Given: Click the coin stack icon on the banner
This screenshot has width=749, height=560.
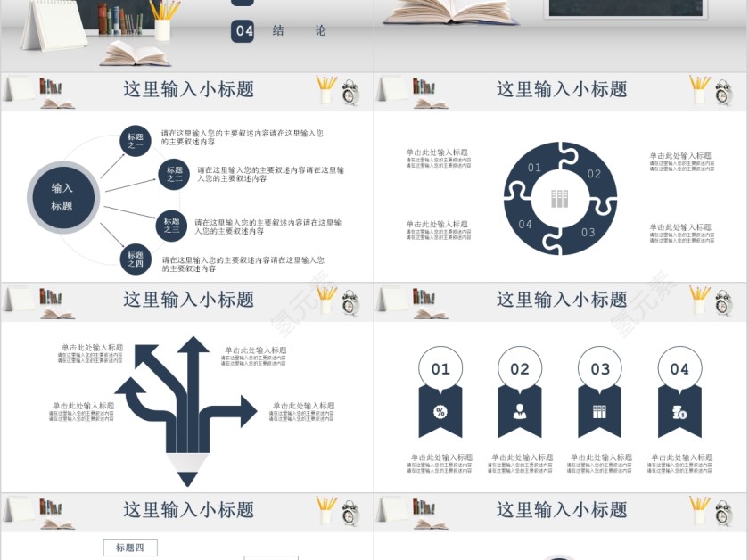Looking at the screenshot, I should 679,411.
